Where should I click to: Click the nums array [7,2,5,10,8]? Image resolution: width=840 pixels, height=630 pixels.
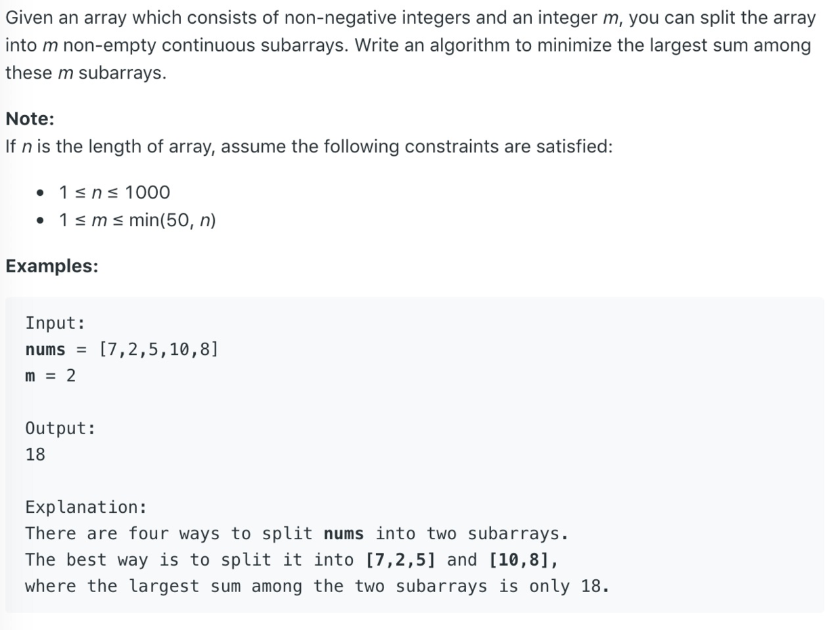159,350
